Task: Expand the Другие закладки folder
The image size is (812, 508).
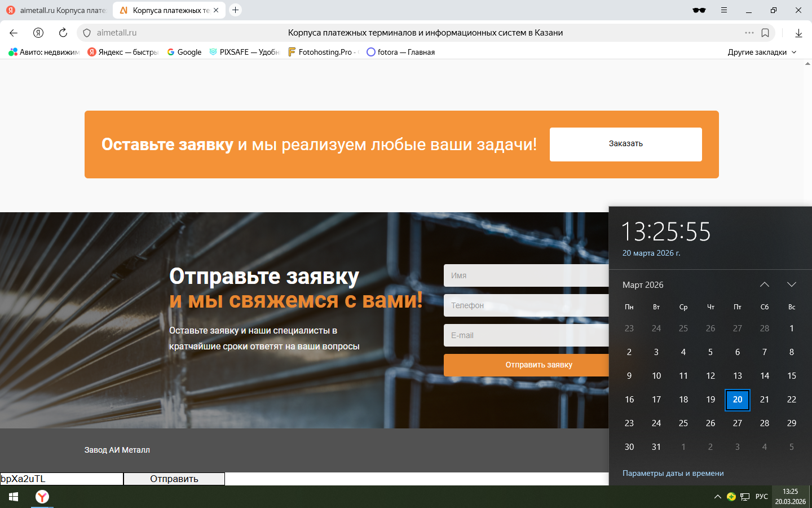Action: coord(762,52)
